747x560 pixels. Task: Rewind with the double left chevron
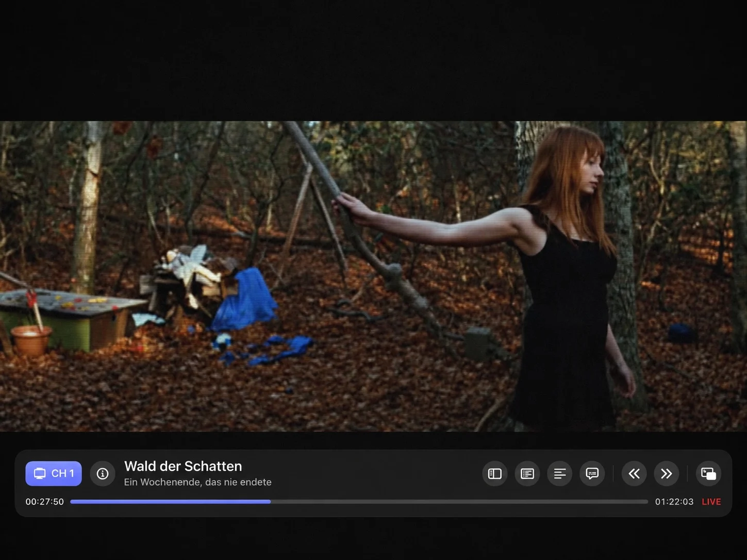[634, 473]
